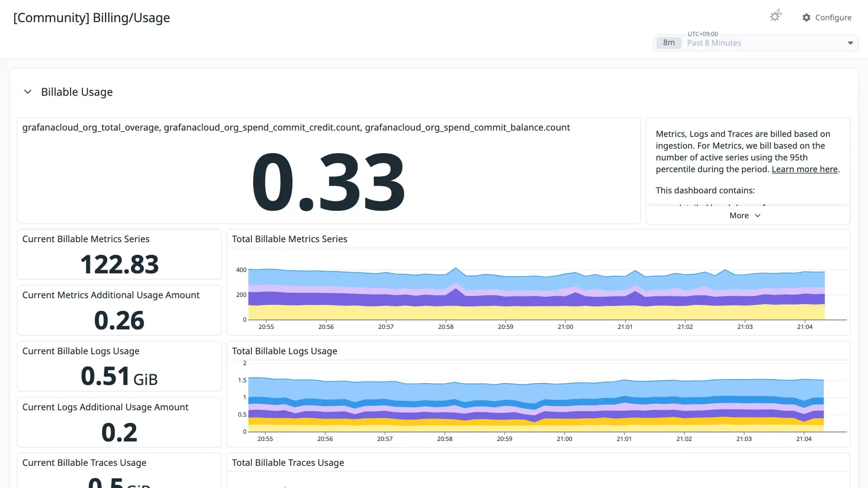The image size is (868, 488).
Task: Click the time range dropdown caret
Action: (x=850, y=43)
